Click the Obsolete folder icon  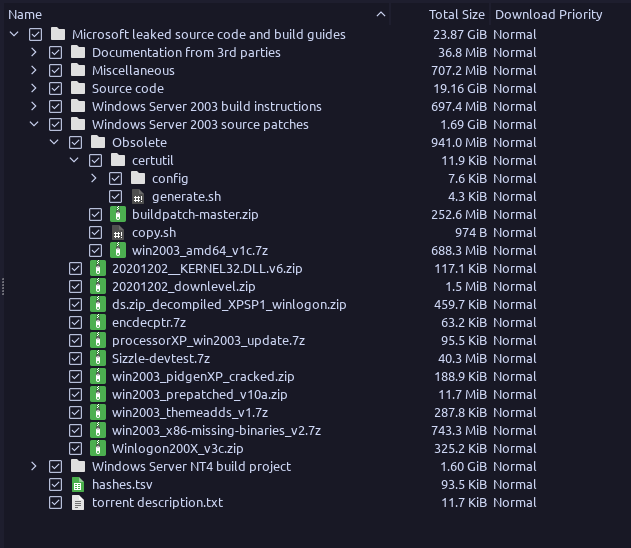point(98,142)
